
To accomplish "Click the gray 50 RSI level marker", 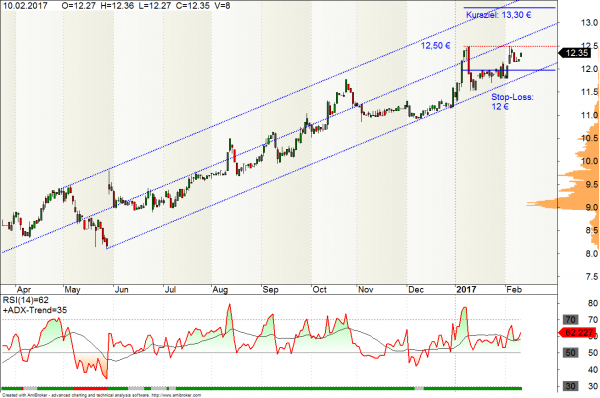I will click(x=570, y=352).
